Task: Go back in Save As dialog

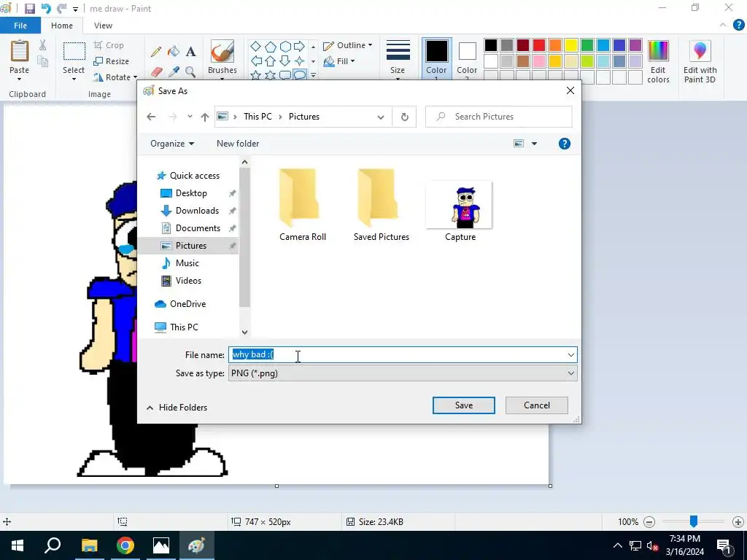Action: [x=151, y=117]
